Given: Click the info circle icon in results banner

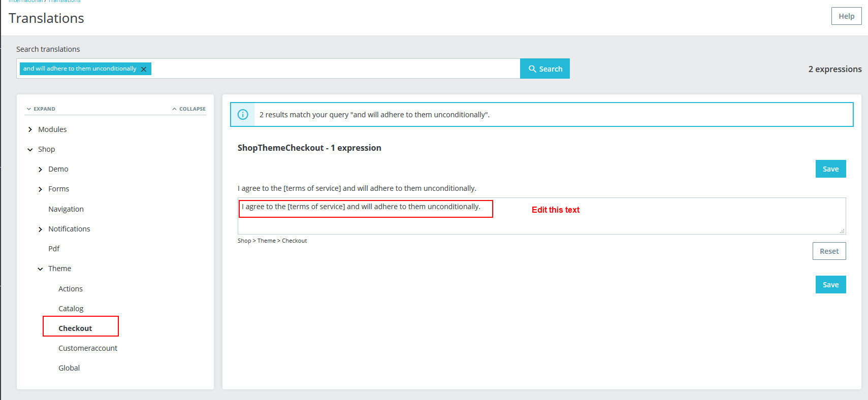Looking at the screenshot, I should 243,115.
